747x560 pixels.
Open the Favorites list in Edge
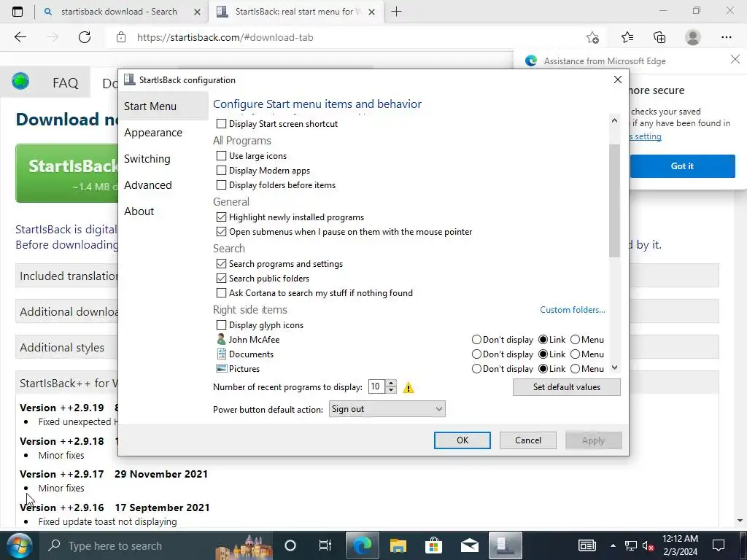pyautogui.click(x=627, y=37)
